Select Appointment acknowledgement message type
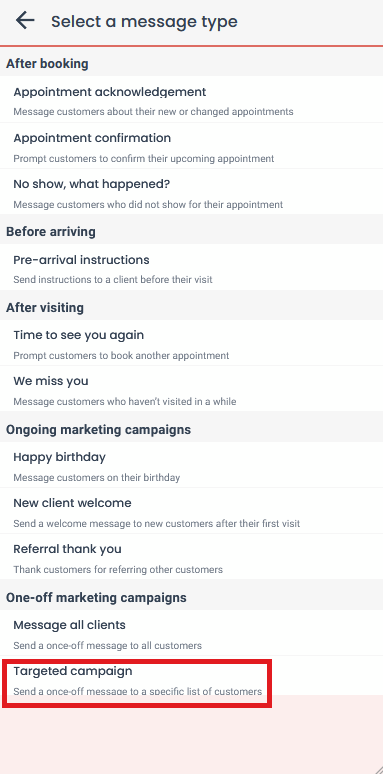 coord(192,100)
